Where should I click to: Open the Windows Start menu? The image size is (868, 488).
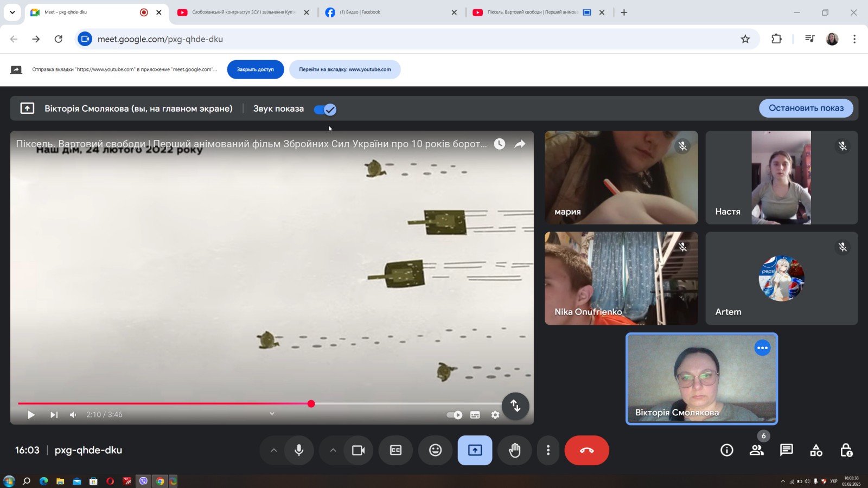9,481
